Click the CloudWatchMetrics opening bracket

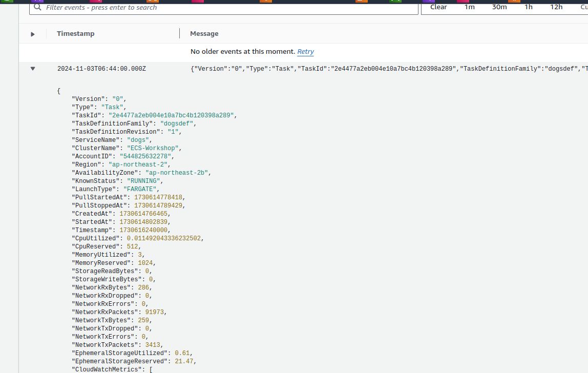pos(151,369)
